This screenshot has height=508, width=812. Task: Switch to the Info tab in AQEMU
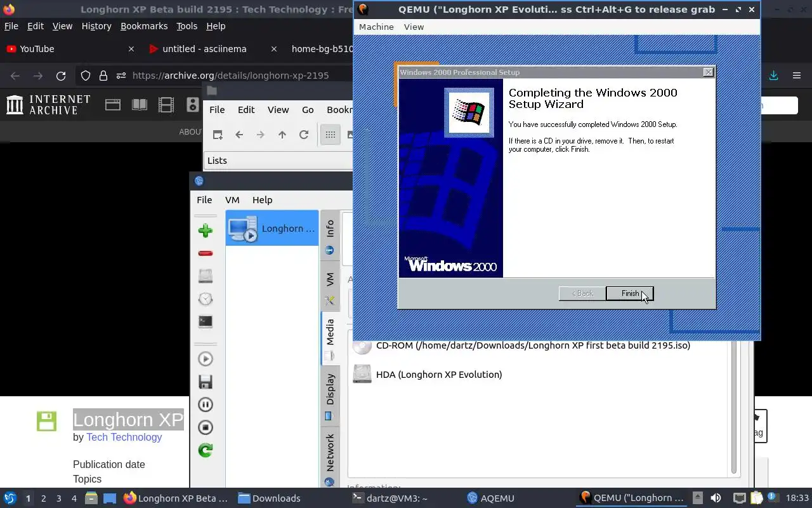point(329,235)
